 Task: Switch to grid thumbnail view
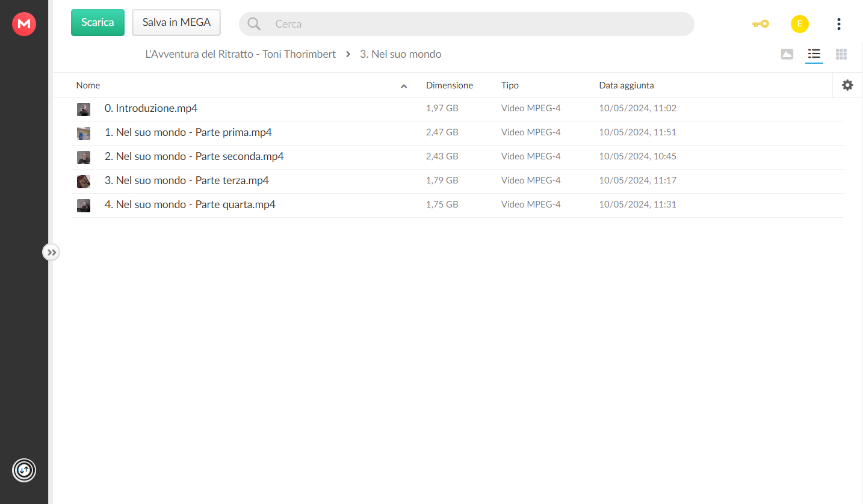point(841,54)
